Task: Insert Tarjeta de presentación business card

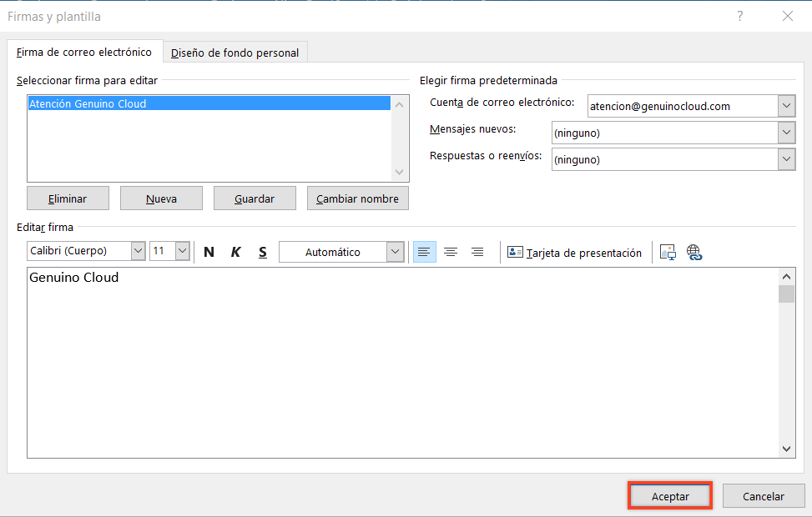Action: (x=574, y=253)
